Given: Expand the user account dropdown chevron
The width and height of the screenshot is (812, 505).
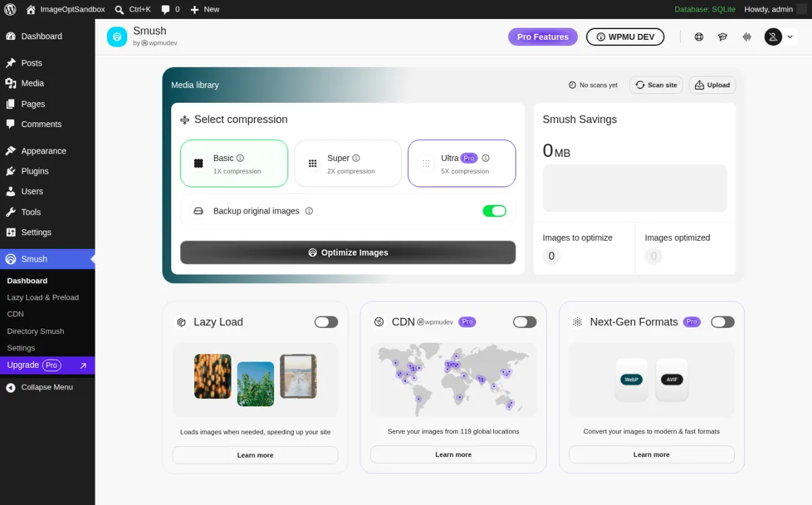Looking at the screenshot, I should pos(790,37).
